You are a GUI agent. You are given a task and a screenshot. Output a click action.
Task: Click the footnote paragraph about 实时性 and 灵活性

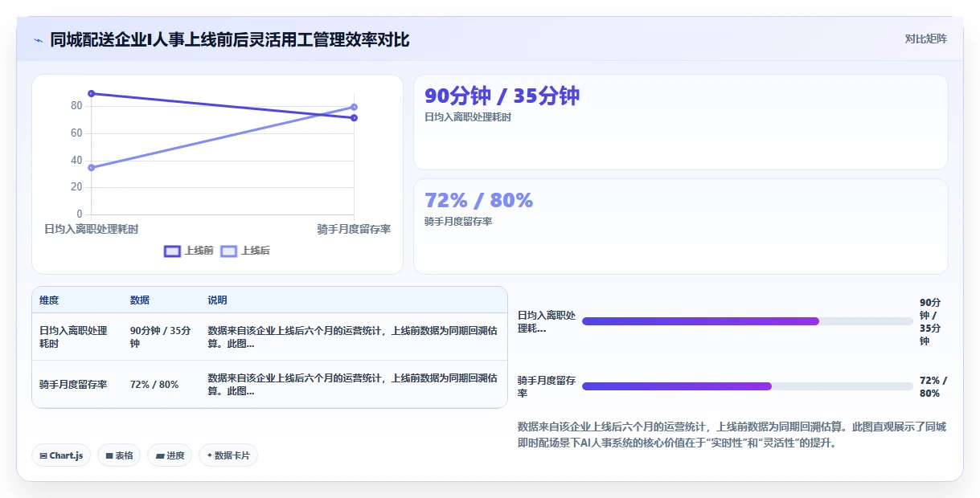(732, 435)
